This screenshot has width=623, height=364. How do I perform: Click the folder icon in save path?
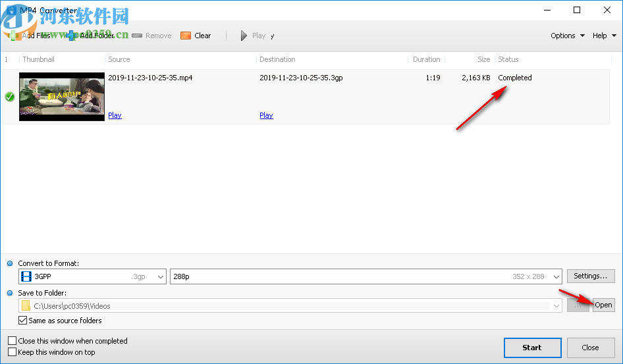click(x=26, y=305)
